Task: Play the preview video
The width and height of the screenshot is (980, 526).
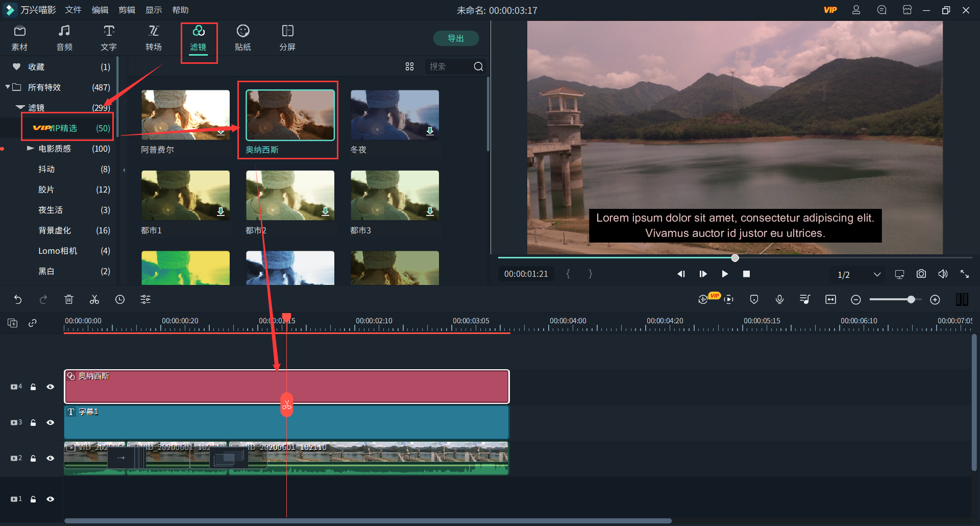Action: [x=724, y=274]
